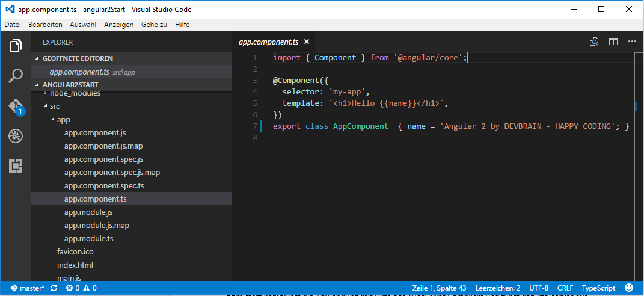Screen dimensions: 644x296
Task: Open the Hilfe menu
Action: (182, 25)
